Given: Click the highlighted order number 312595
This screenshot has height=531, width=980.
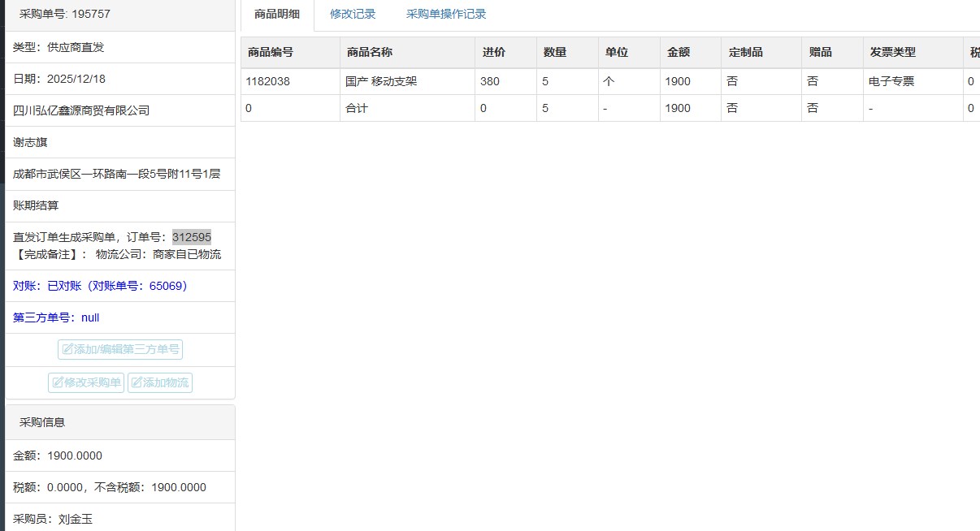Looking at the screenshot, I should (x=192, y=237).
